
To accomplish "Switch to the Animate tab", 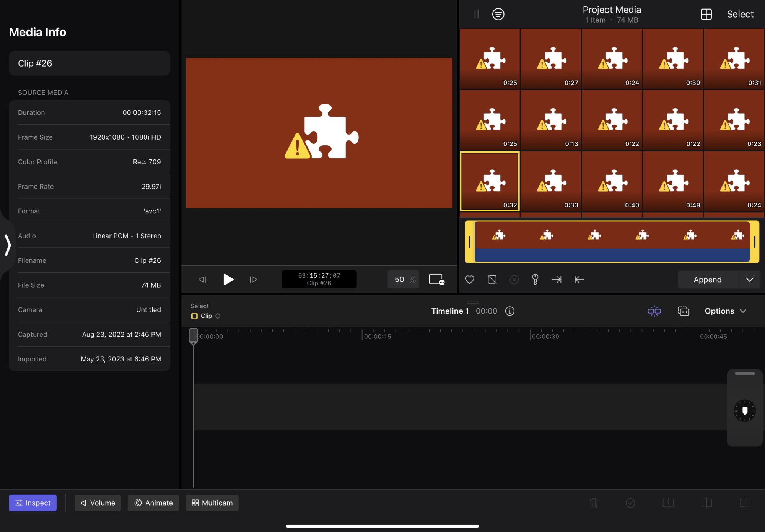I will [153, 503].
